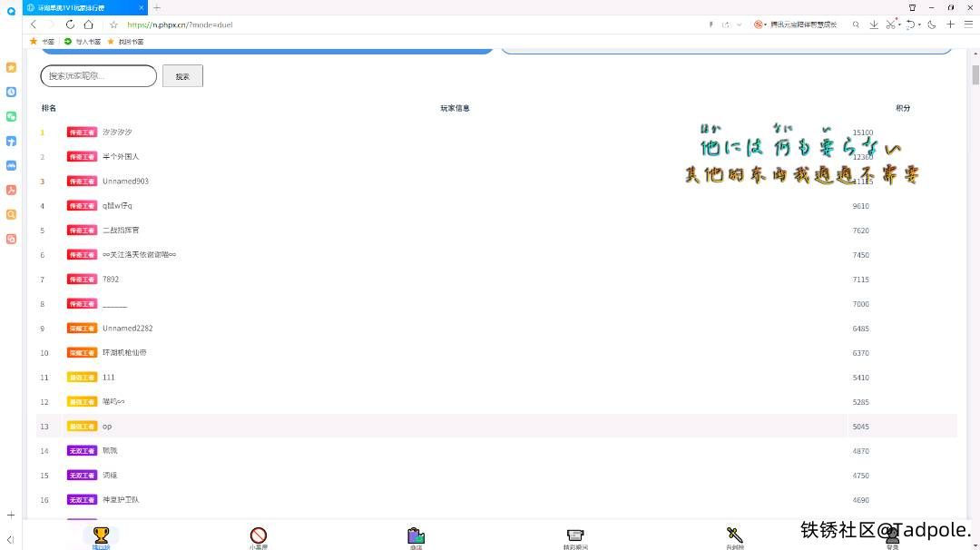This screenshot has width=980, height=550.
Task: Open the blacklist page via the prohibition icon
Action: [x=259, y=535]
